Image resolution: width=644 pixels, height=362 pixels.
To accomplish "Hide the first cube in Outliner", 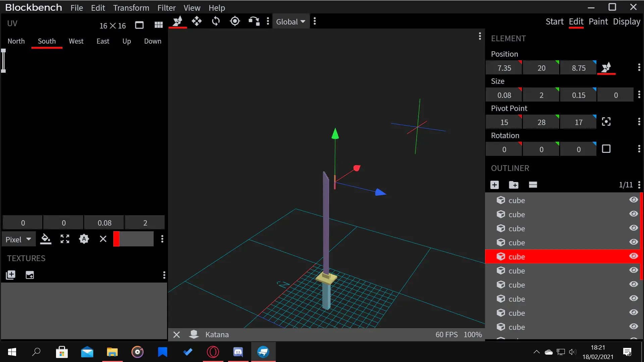I will point(633,200).
